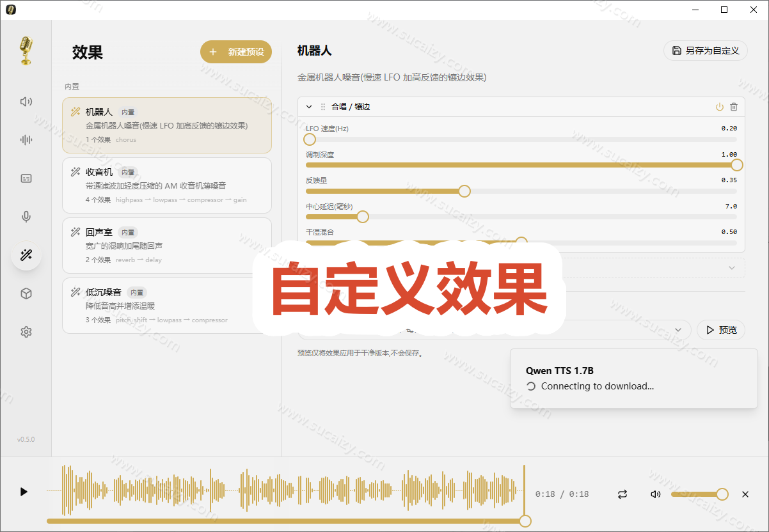Select the 机器人 preset card
Screen dimensions: 769x532
coord(167,125)
